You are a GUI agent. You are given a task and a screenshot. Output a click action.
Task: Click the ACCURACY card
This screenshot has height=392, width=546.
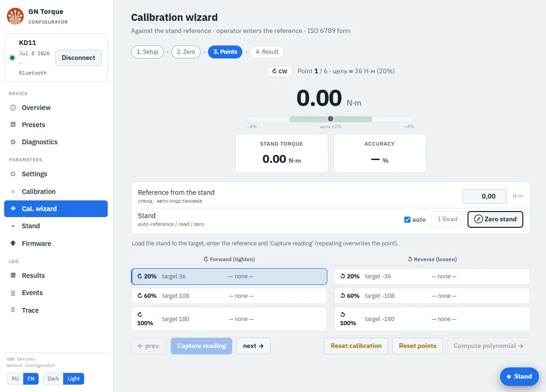click(x=380, y=153)
